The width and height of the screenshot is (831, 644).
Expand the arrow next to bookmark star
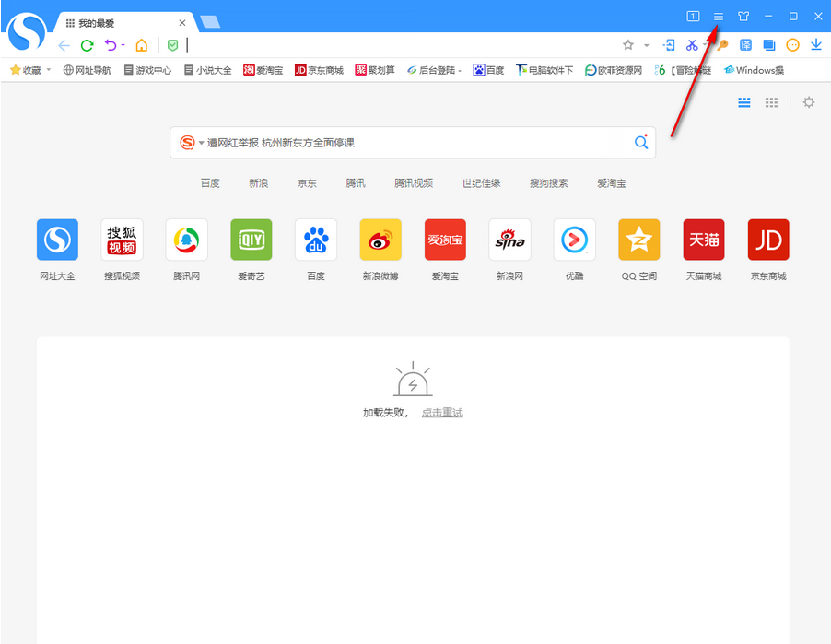pos(647,45)
